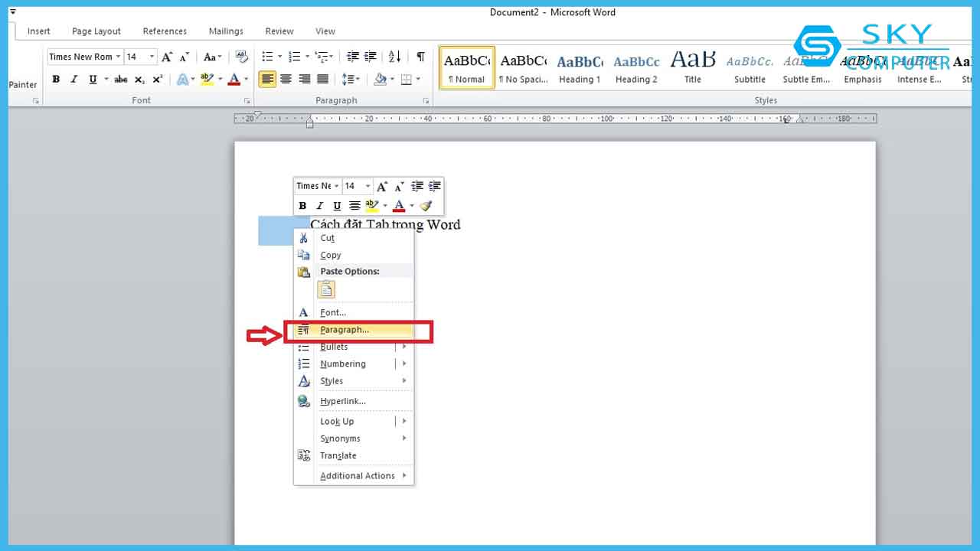Select Format Painter brush on mini toolbar
The height and width of the screenshot is (551, 980).
[426, 205]
